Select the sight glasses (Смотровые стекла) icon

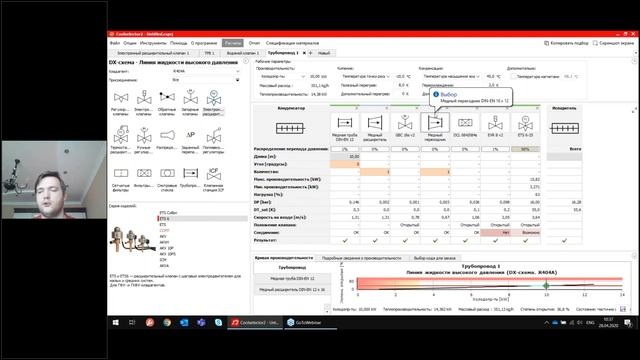click(x=167, y=173)
